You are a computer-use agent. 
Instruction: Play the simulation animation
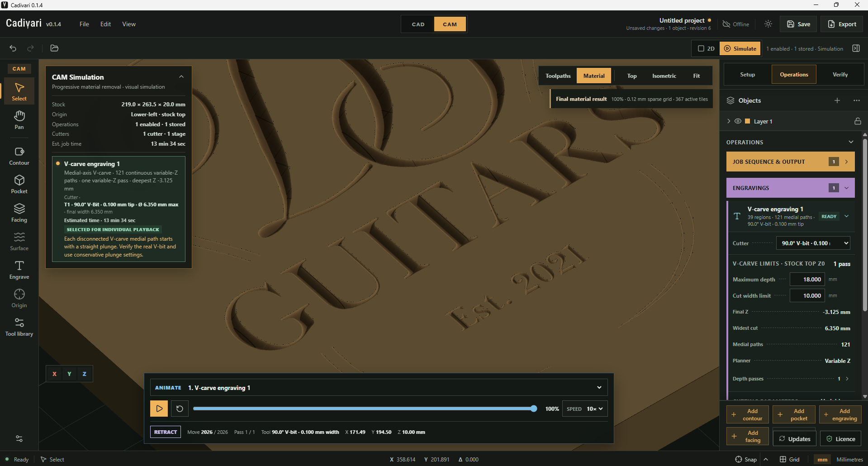[159, 409]
